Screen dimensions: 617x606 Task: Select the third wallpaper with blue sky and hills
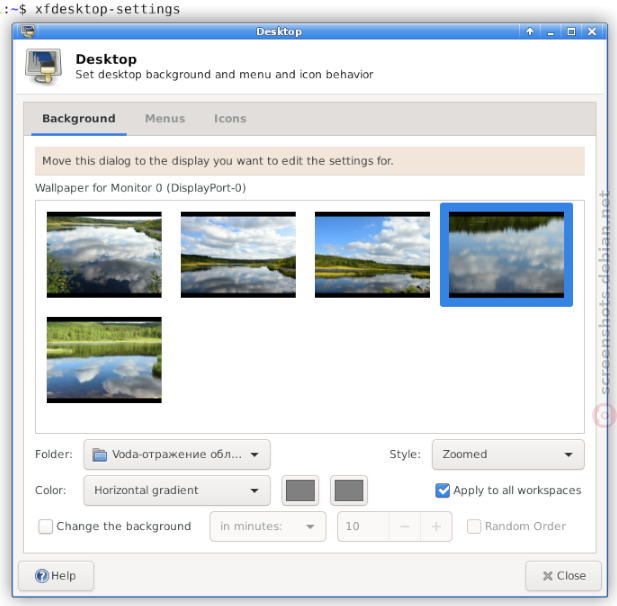coord(372,255)
